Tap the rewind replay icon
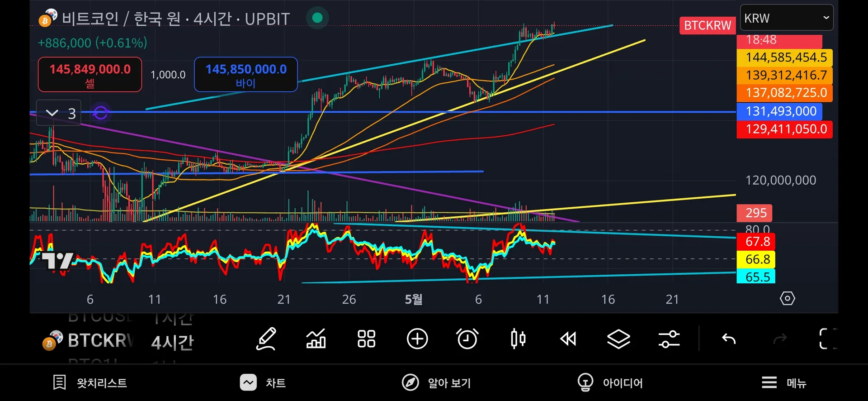This screenshot has width=868, height=401. 568,339
